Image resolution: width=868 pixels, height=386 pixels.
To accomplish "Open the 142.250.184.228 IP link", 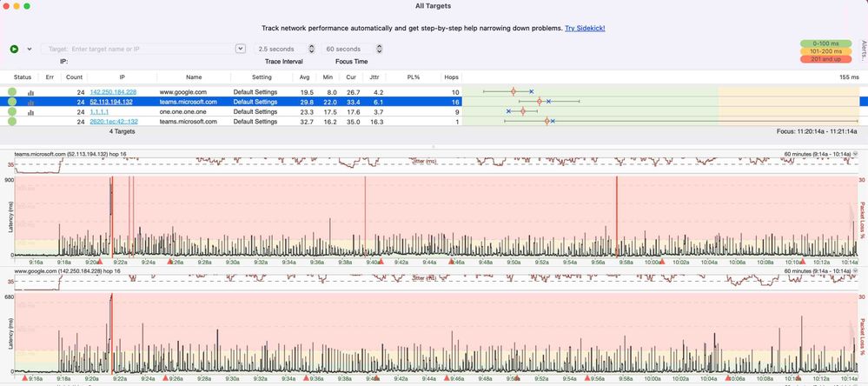I will (x=113, y=92).
